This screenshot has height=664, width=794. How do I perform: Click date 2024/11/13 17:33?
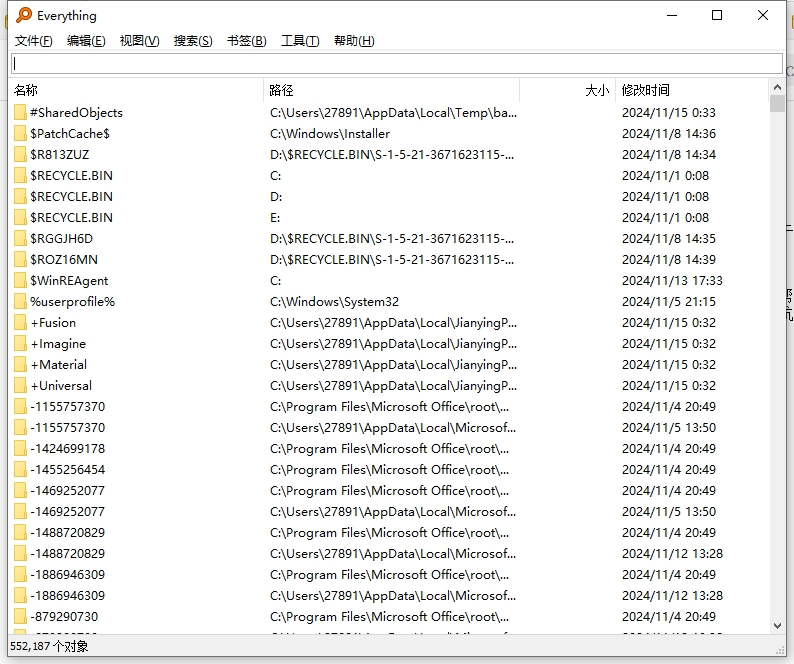[x=672, y=281]
